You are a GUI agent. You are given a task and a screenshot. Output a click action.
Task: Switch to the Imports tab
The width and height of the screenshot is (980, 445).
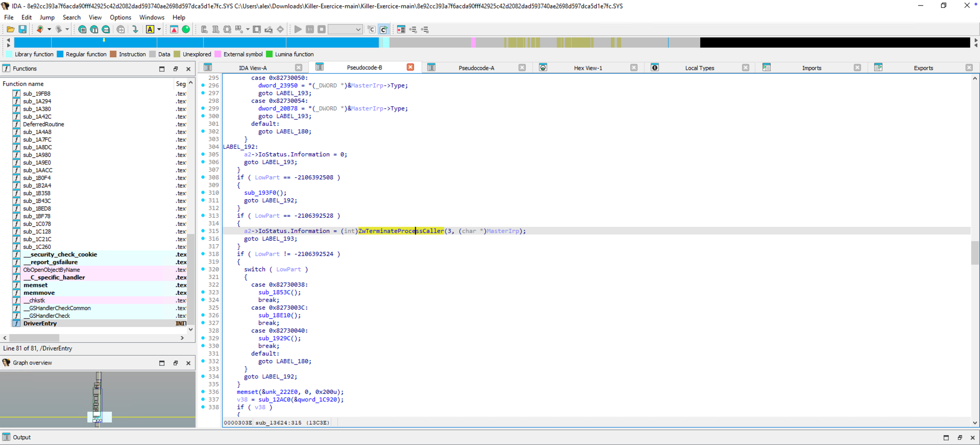point(812,68)
